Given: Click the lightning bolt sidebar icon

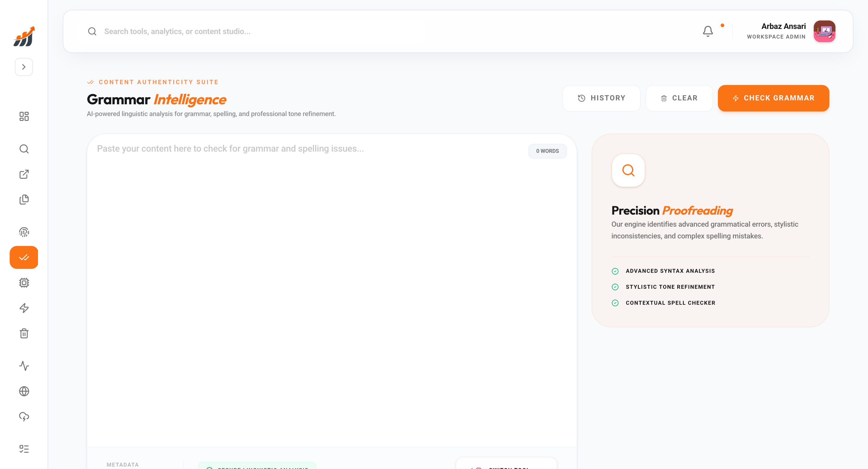Looking at the screenshot, I should pos(24,308).
